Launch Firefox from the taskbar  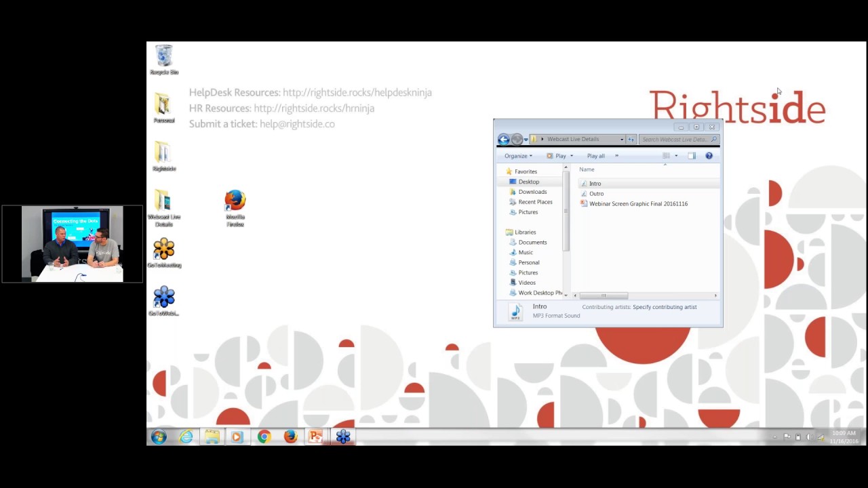[290, 437]
